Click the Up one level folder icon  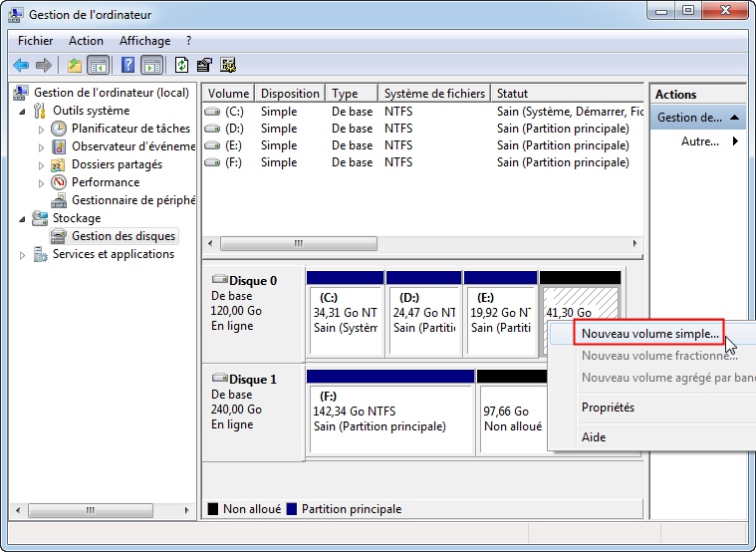[x=75, y=65]
